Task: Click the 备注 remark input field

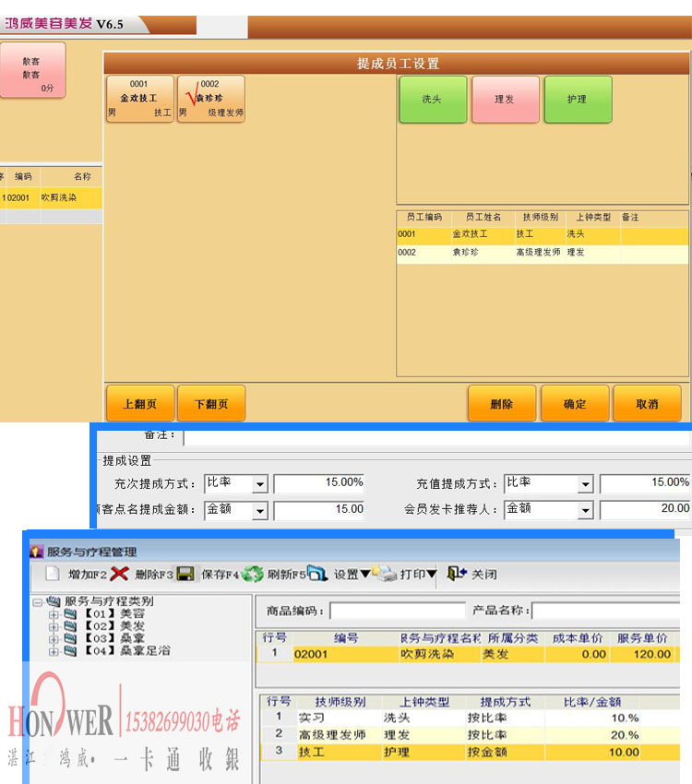Action: 437,437
